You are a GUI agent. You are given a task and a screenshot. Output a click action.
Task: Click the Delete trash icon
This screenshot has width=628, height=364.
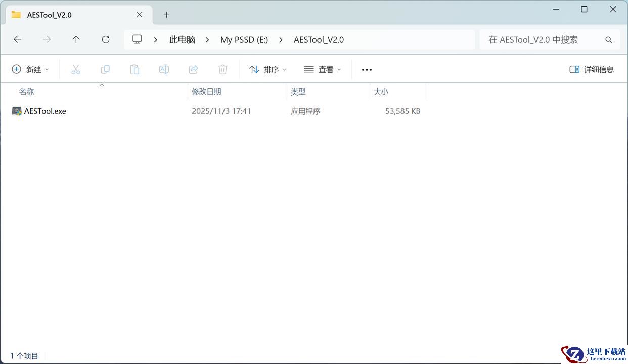point(222,69)
